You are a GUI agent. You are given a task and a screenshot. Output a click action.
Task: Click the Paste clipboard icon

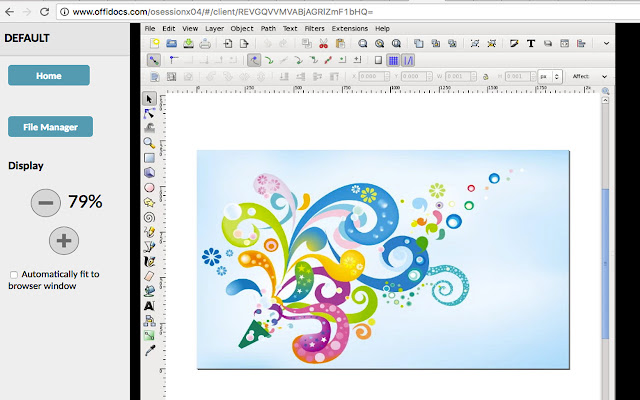point(340,43)
